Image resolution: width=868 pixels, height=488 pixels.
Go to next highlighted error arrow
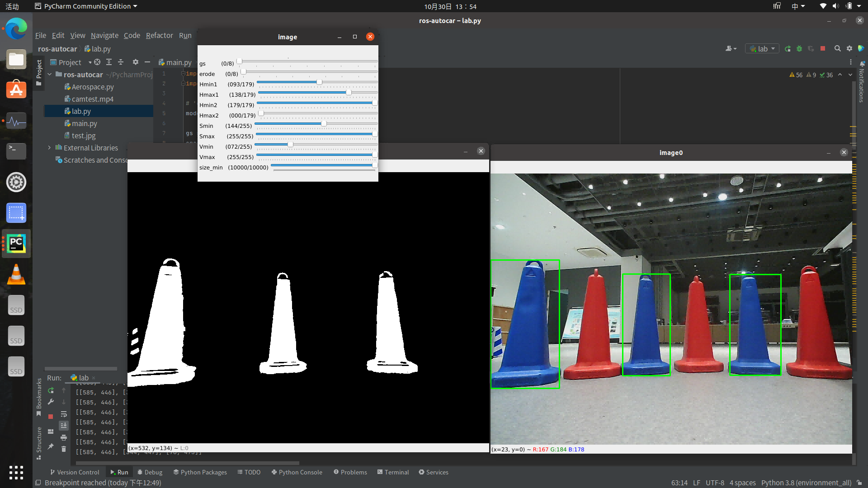[x=850, y=75]
